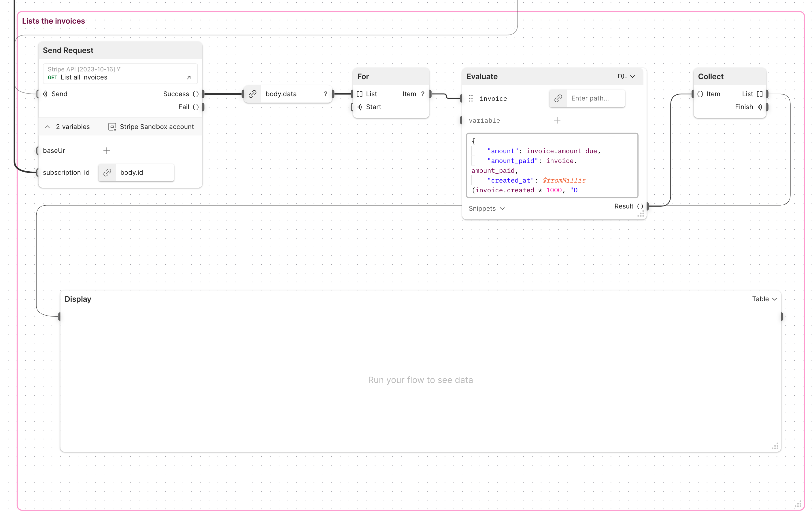Add a variable with the Evaluate plus icon
Screen dimensions: 812x516
[557, 120]
